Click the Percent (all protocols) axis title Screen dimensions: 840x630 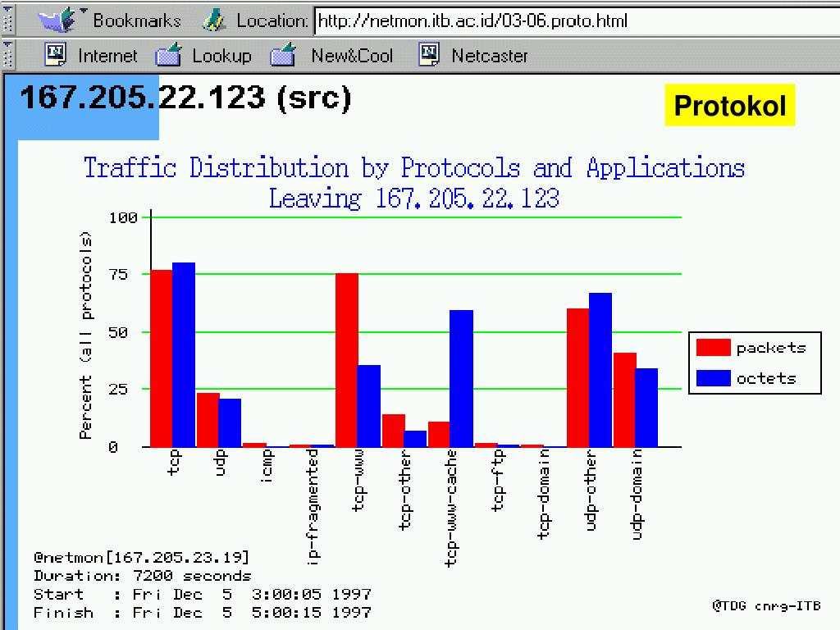point(85,336)
